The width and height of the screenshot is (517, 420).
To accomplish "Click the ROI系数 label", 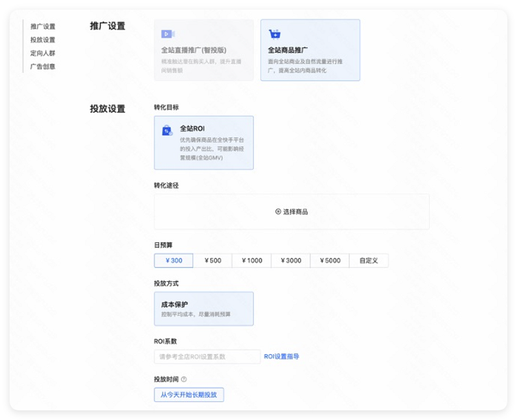I will point(165,341).
